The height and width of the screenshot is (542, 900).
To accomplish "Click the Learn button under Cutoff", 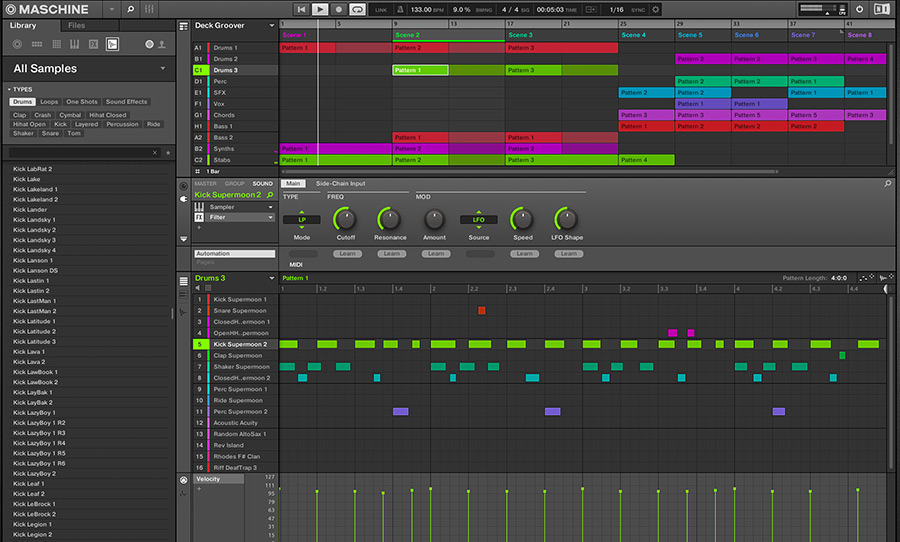I will click(x=345, y=254).
